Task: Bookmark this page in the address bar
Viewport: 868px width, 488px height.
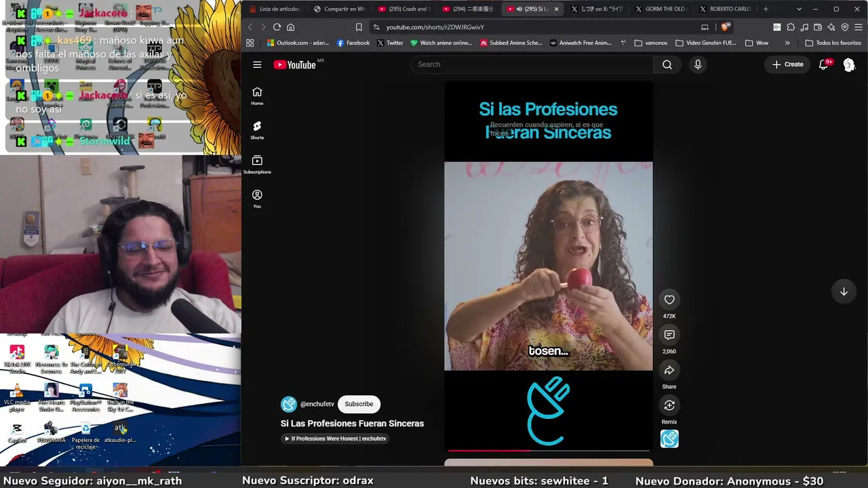Action: pyautogui.click(x=359, y=27)
